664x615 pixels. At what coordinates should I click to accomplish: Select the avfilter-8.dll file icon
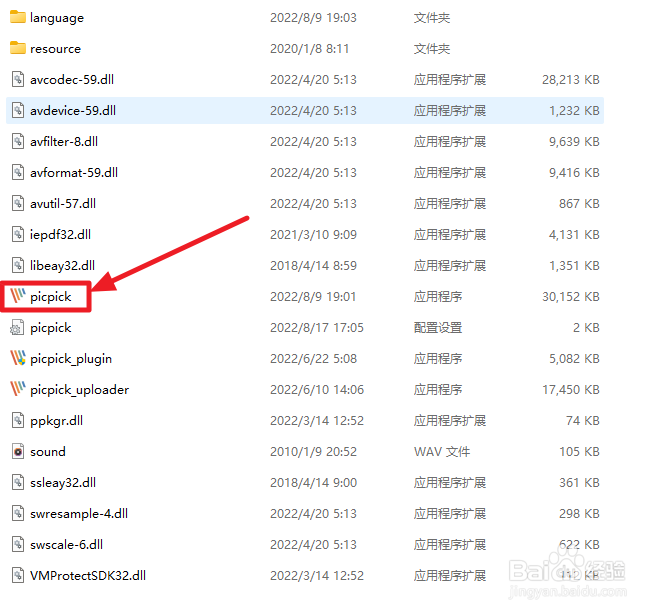tap(18, 141)
